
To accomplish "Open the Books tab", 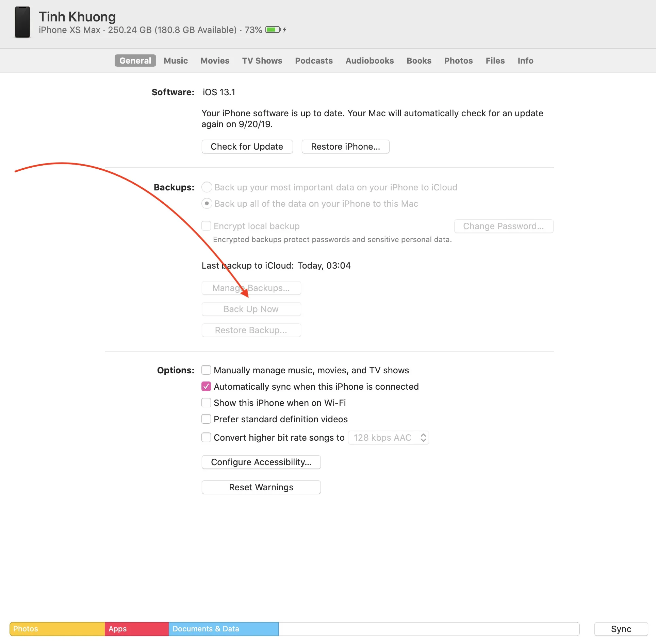I will [419, 61].
